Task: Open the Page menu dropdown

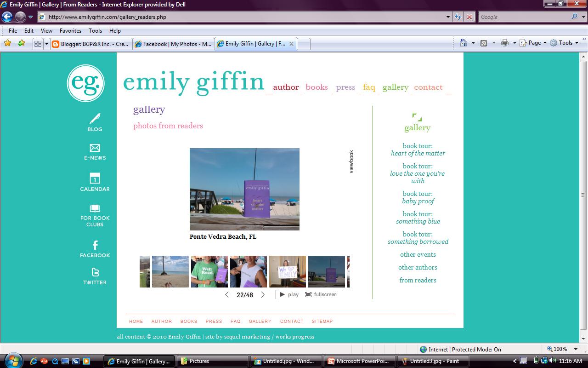Action: [533, 43]
